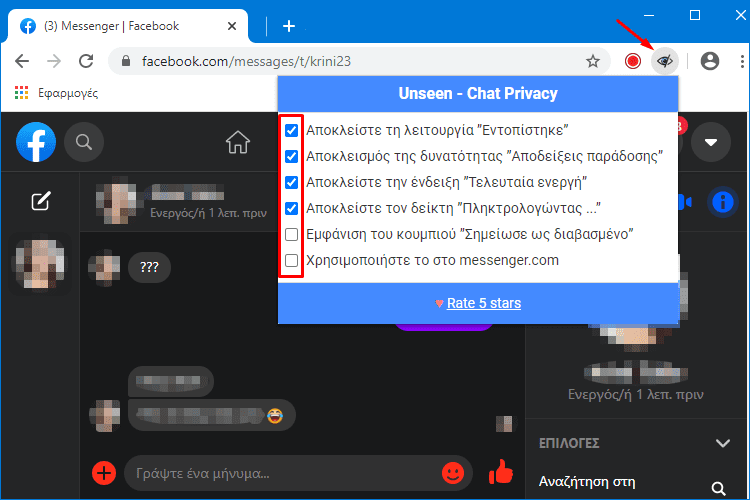Click the "Rate 5 stars" link
This screenshot has width=750, height=500.
[x=484, y=303]
